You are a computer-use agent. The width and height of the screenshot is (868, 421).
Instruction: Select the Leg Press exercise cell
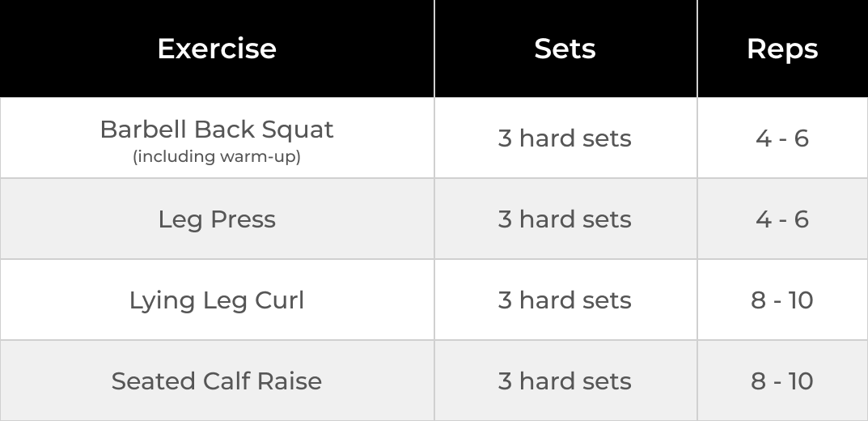pos(217,219)
